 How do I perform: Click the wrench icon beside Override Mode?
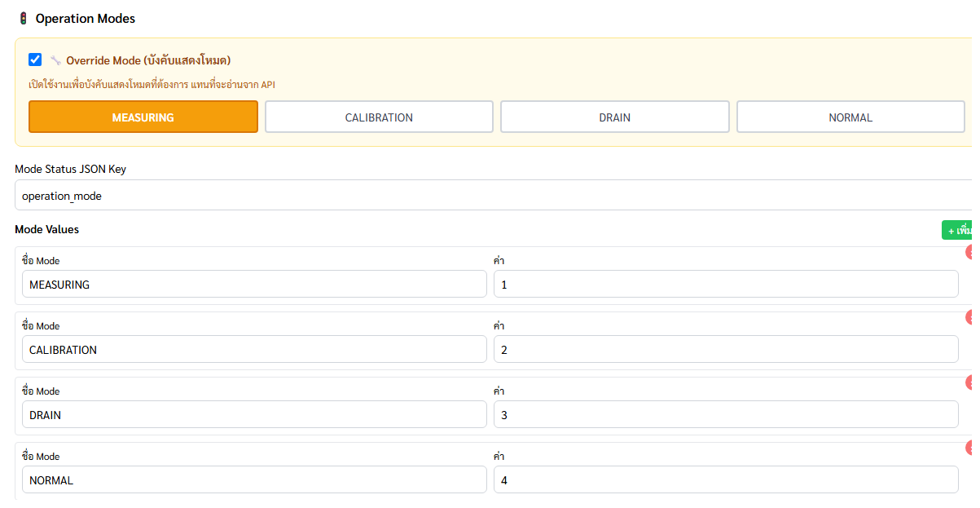tap(55, 60)
